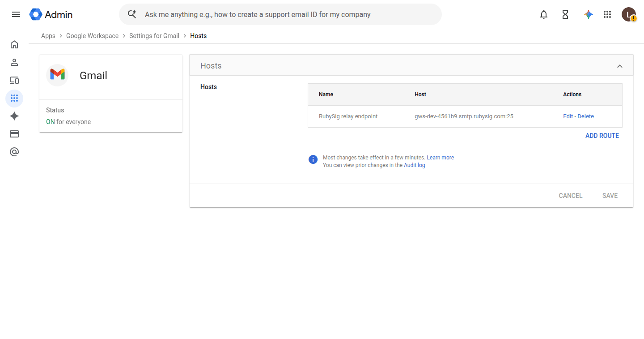Image resolution: width=644 pixels, height=339 pixels.
Task: Open the Billing sidebar icon
Action: [x=14, y=134]
